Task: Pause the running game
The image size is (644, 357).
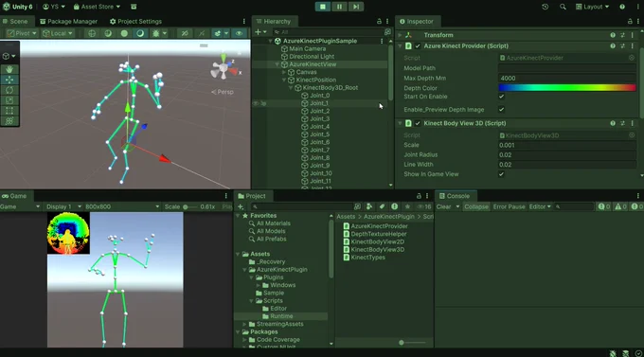Action: 339,7
